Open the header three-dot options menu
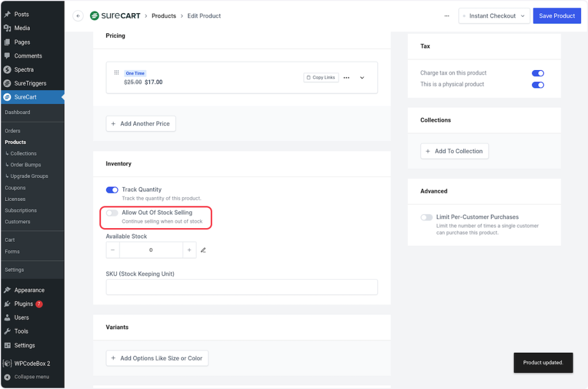588x389 pixels. coord(447,16)
